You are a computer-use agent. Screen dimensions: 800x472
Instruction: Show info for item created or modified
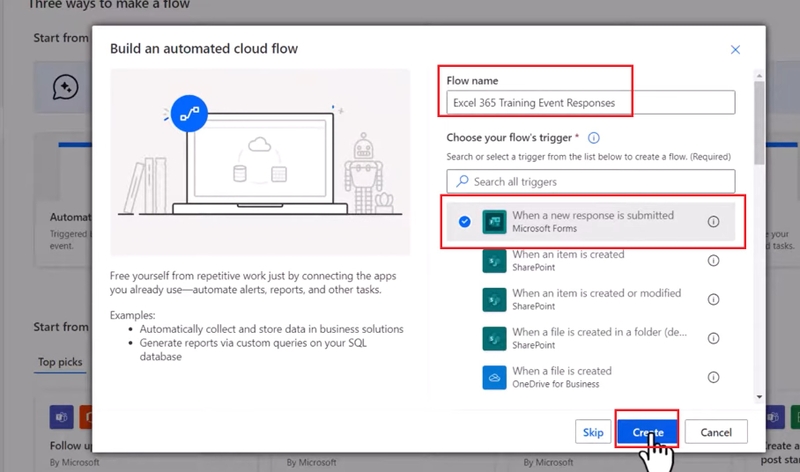(713, 300)
